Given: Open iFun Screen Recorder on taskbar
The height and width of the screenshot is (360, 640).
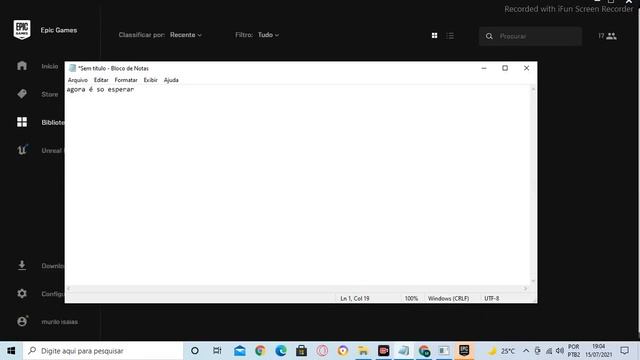Looking at the screenshot, I should [x=383, y=351].
